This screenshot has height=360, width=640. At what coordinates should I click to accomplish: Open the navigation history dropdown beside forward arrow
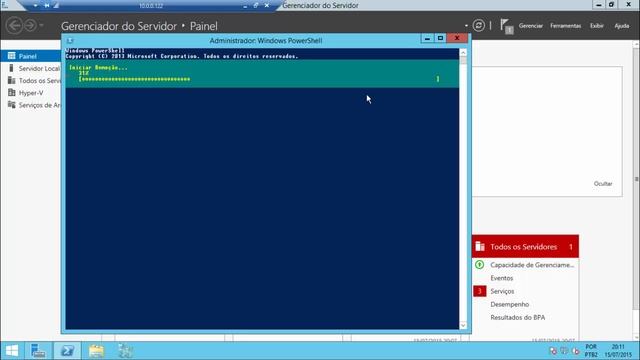click(x=42, y=26)
